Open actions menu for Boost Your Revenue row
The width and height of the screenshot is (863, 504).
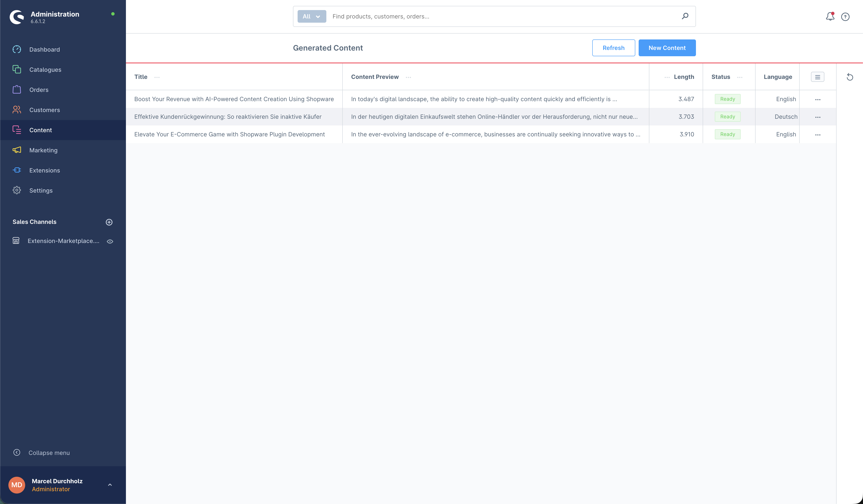tap(818, 99)
